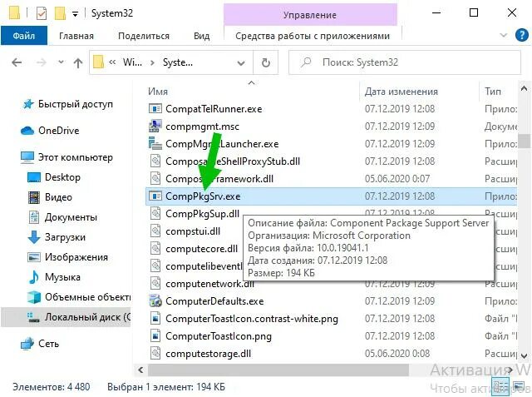The image size is (532, 397).
Task: Click the New folder quick access icon
Action: [x=60, y=13]
